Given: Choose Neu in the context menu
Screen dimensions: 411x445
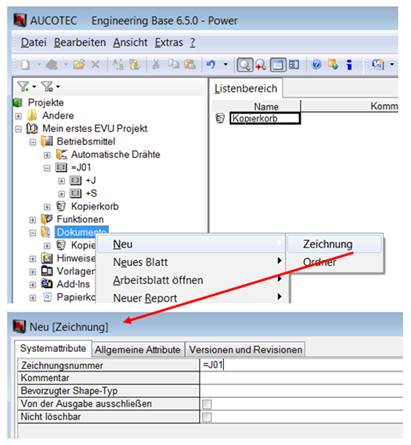Looking at the screenshot, I should 190,244.
